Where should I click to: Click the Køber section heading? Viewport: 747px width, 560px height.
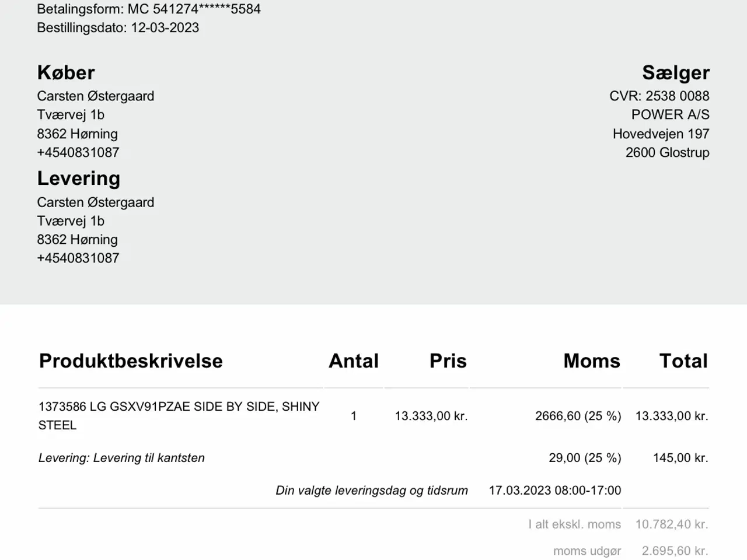tap(66, 73)
